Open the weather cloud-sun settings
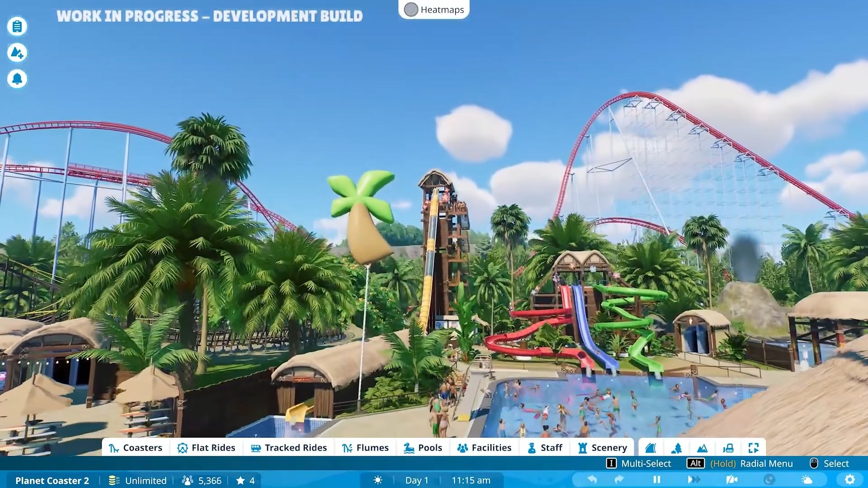Viewport: 868px width, 488px height. [x=807, y=479]
